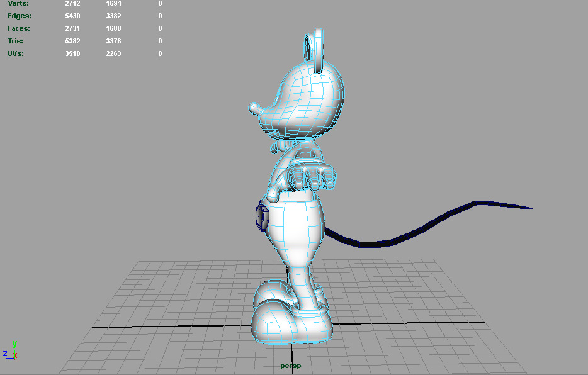Select the Verts count value 2712
588x375 pixels.
[73, 3]
